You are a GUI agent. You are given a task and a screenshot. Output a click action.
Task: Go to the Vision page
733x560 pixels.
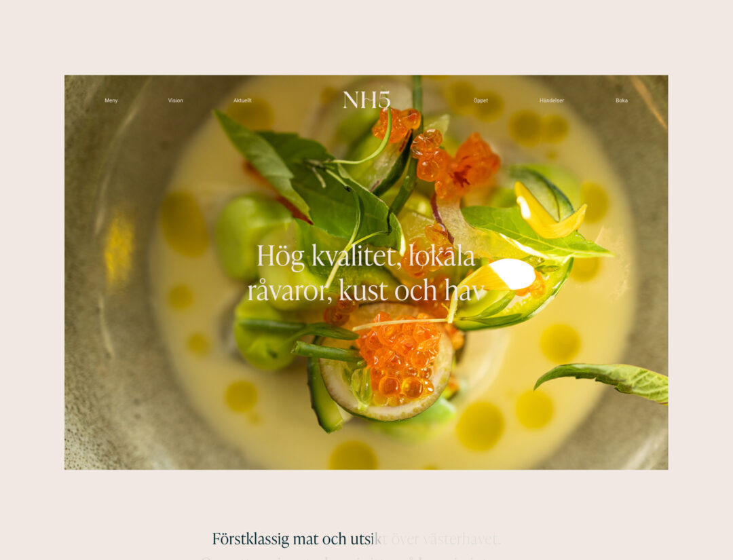(175, 100)
